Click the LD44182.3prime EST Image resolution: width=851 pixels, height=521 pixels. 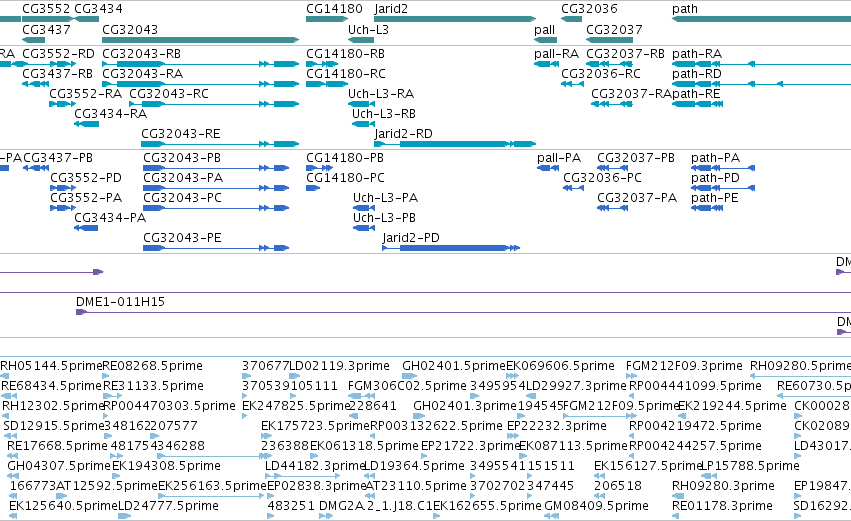(315, 466)
